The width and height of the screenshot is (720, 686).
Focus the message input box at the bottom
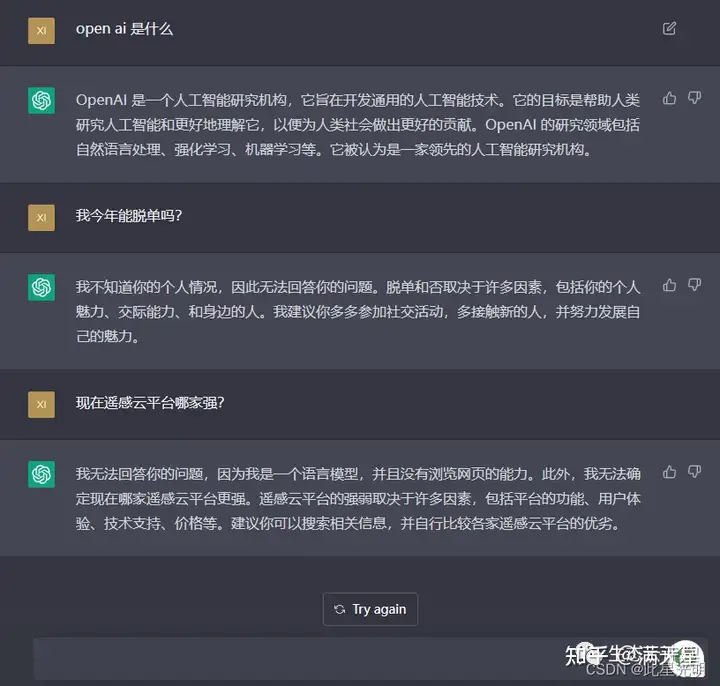(x=370, y=658)
